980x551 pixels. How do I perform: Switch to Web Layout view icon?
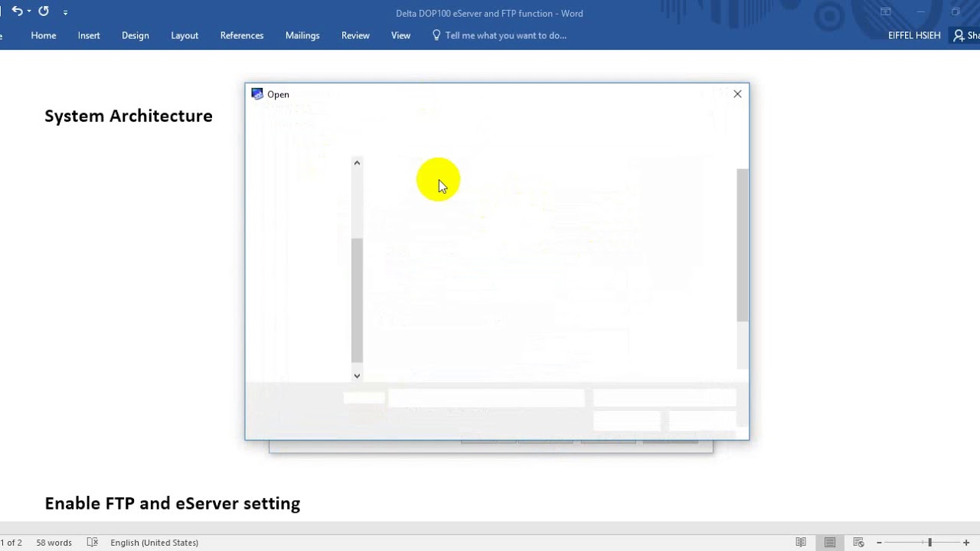point(859,543)
